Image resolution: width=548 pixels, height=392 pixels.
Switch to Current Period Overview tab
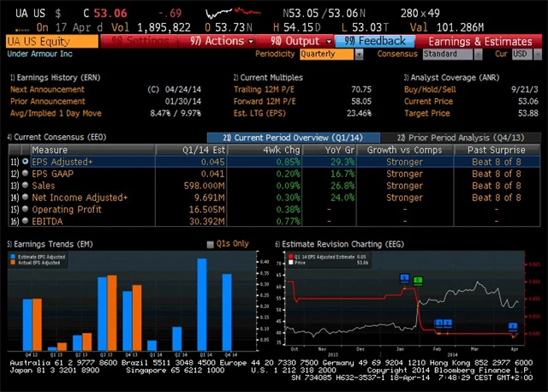[293, 138]
